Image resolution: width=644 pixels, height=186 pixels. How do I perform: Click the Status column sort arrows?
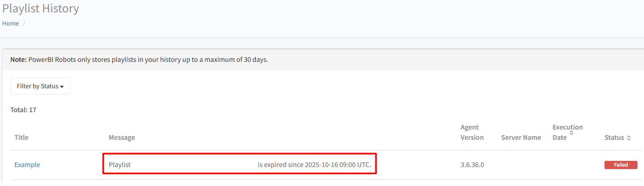click(628, 138)
